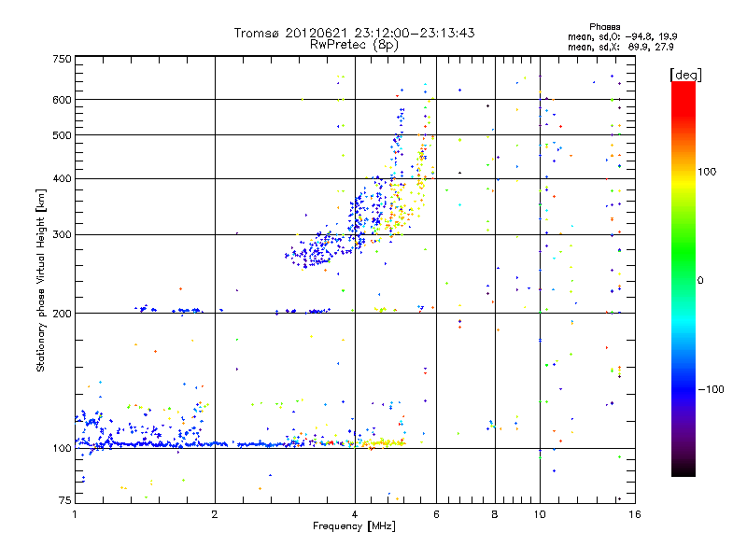Click the 'mean, sd,O: -94.8, 19.9' line

pos(622,36)
